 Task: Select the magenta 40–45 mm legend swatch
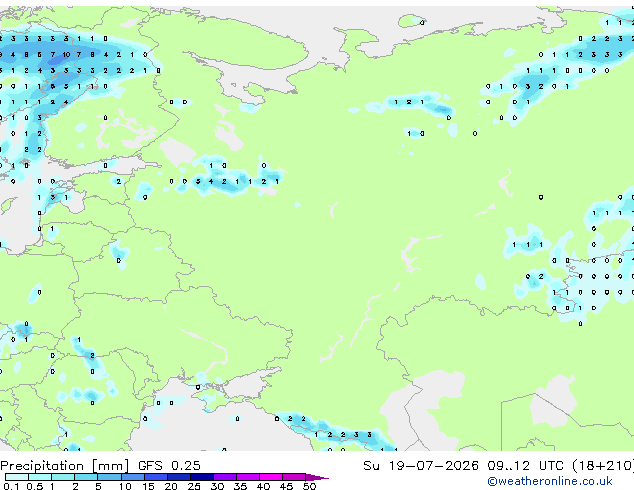tap(271, 477)
